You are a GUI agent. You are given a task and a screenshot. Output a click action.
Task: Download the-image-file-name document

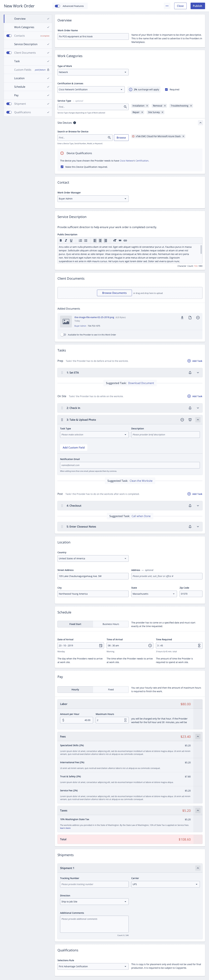tap(182, 317)
